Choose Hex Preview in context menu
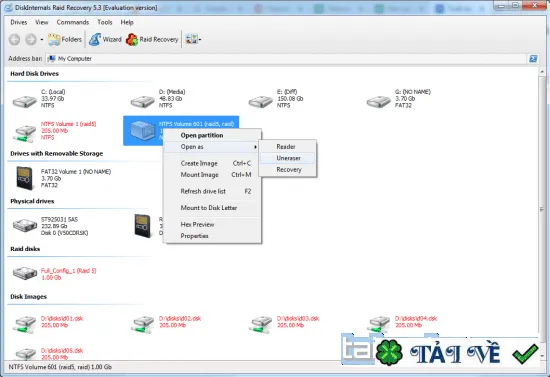Screen dimensions: 550x377 [x=213, y=224]
